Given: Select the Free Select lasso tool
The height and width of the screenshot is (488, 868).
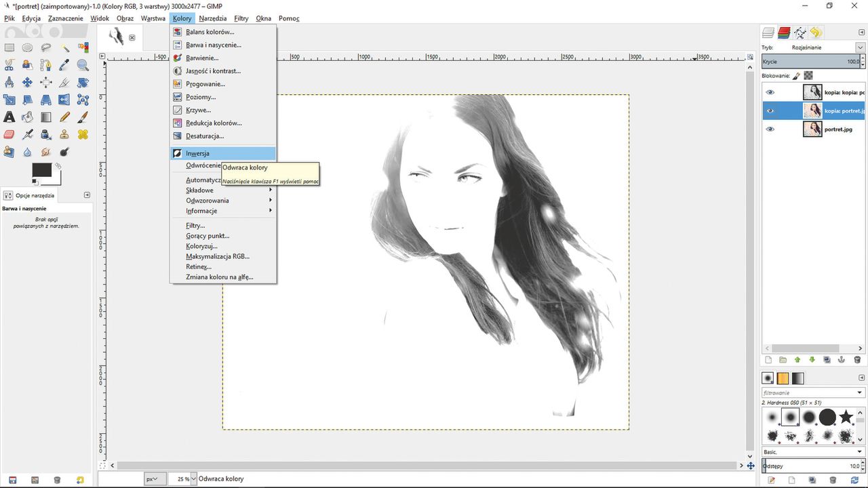Looking at the screenshot, I should click(x=46, y=47).
